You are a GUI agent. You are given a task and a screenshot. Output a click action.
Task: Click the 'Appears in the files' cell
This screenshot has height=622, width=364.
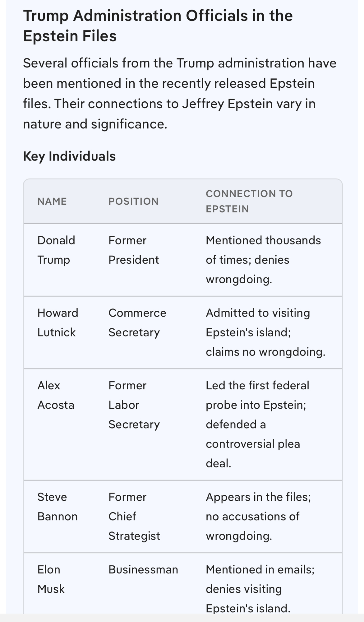click(x=258, y=516)
